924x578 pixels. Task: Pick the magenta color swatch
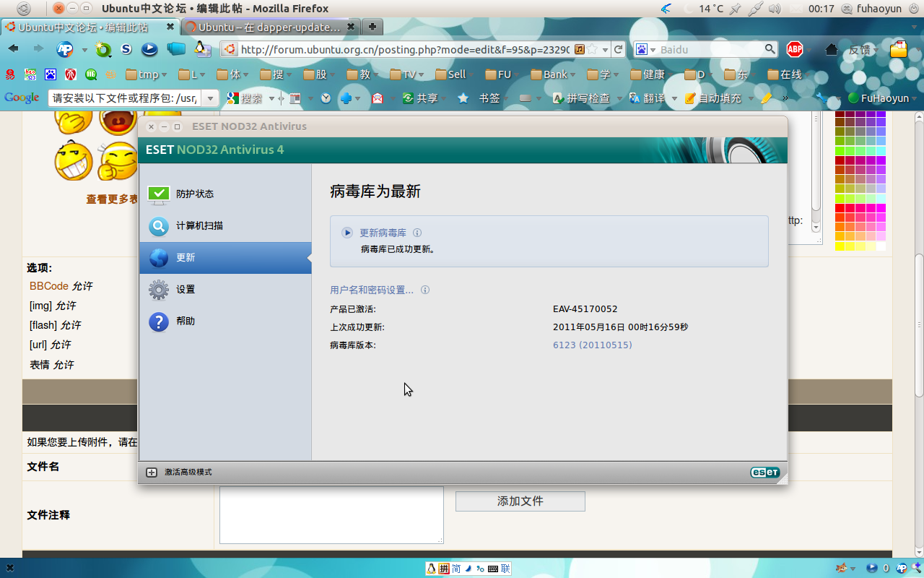pos(881,207)
